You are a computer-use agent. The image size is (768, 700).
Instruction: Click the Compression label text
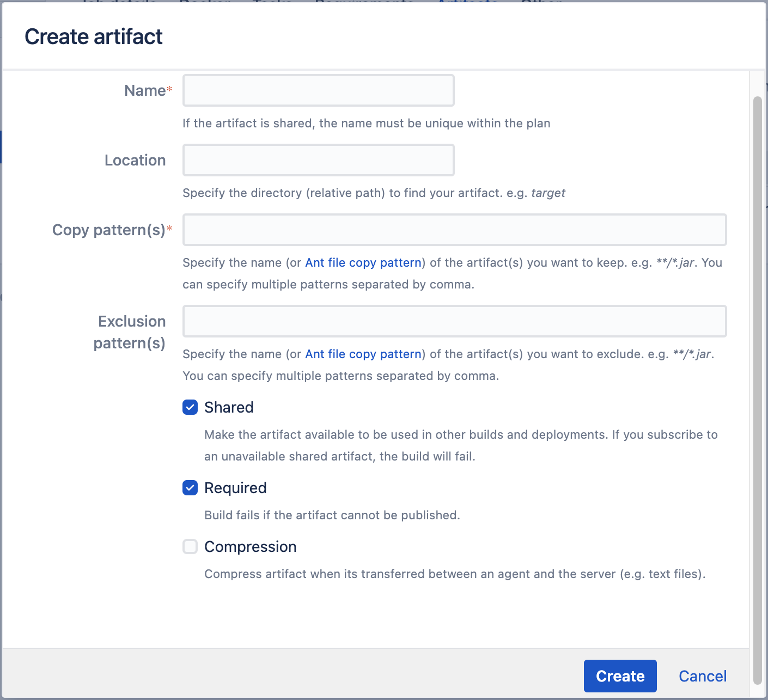click(250, 547)
